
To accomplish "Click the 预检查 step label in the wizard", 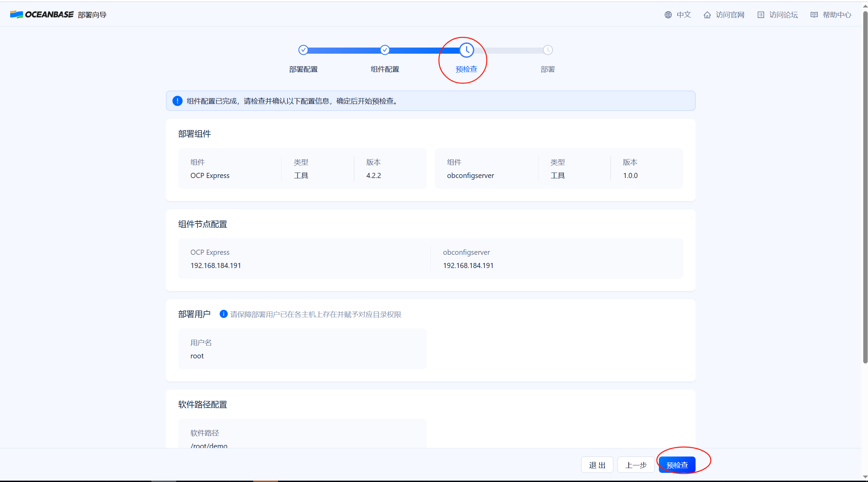I will 466,69.
